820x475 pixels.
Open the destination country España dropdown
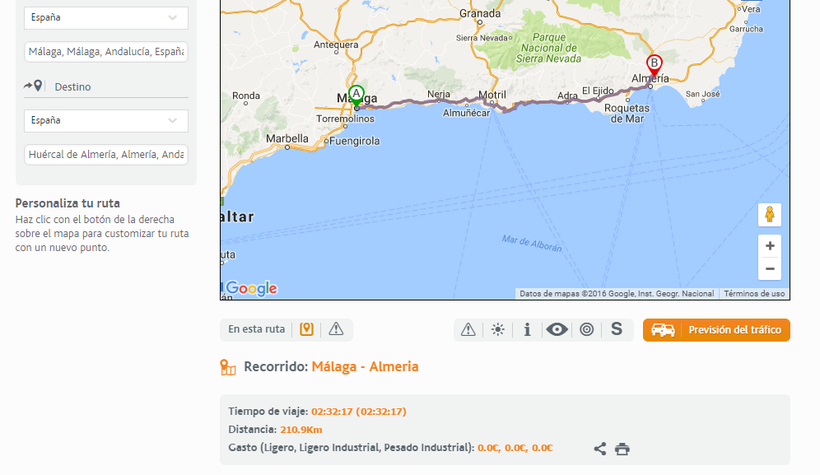pos(105,120)
